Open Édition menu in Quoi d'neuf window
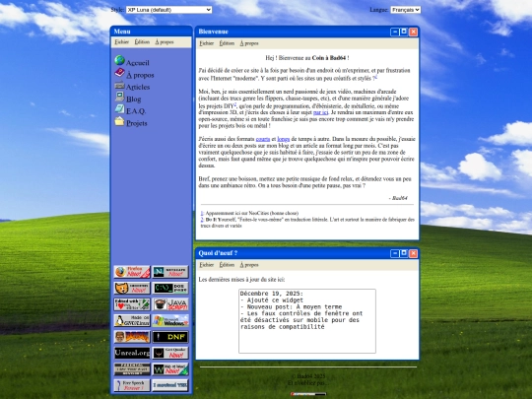Viewport: 532px width, 399px height. [227, 265]
